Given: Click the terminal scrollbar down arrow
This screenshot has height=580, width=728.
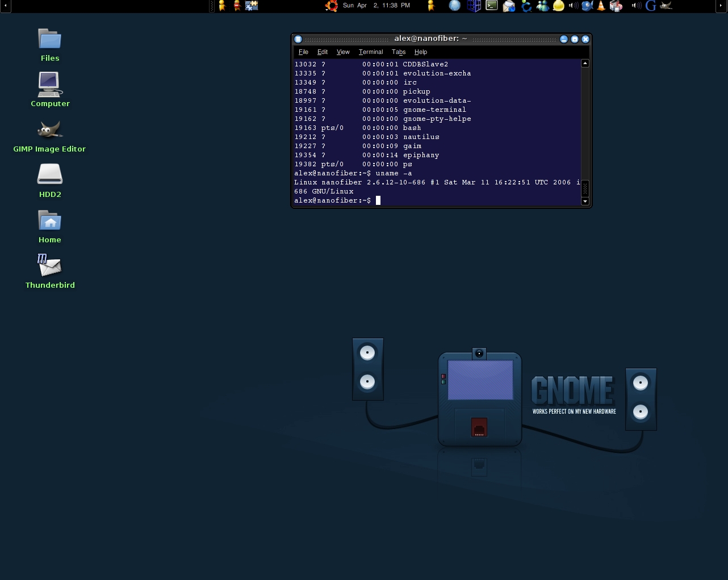Looking at the screenshot, I should pos(585,201).
